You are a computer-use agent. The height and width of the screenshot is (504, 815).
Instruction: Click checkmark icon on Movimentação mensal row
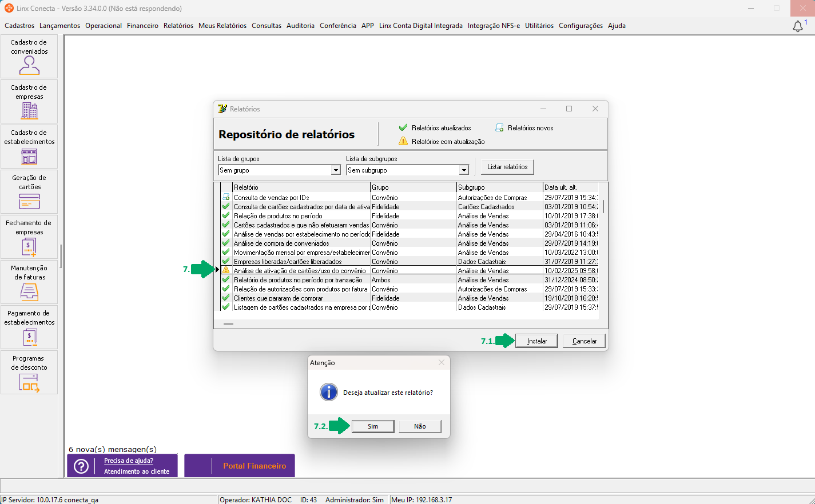pos(226,252)
